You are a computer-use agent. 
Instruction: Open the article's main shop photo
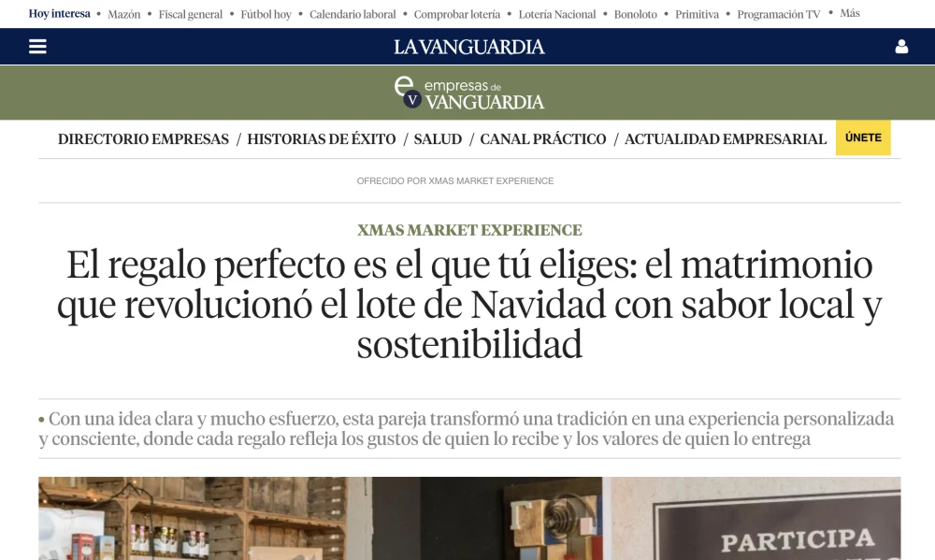(469, 518)
